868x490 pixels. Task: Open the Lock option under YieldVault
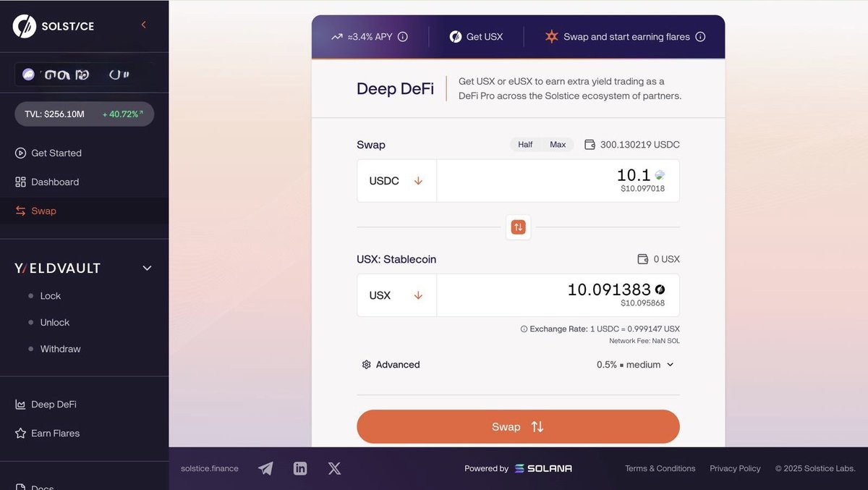click(x=51, y=296)
